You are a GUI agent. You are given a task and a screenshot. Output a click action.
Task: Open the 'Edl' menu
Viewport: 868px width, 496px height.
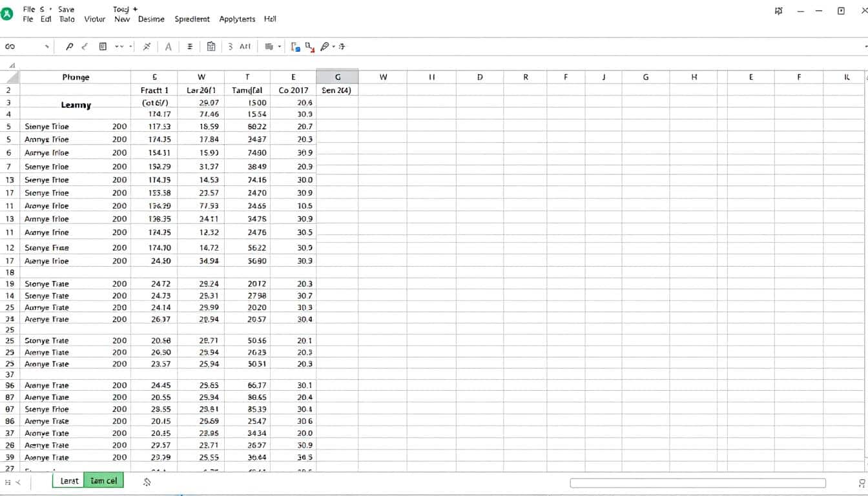tap(46, 19)
